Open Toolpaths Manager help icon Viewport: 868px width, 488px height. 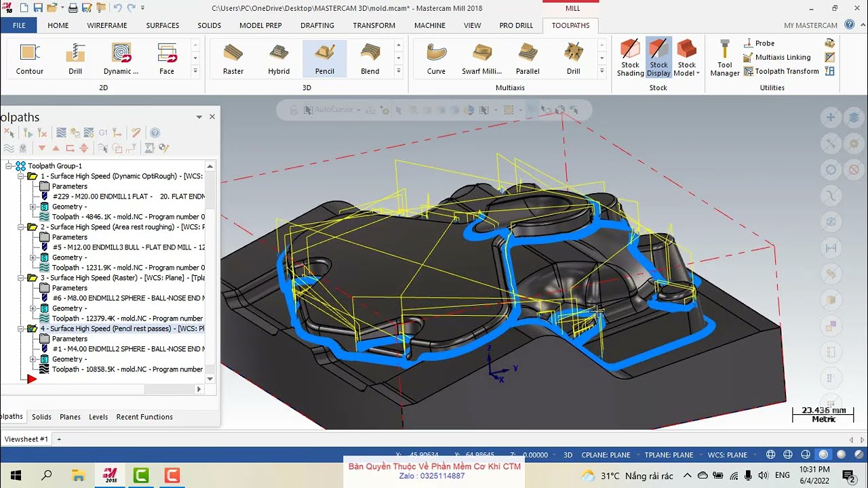point(155,133)
